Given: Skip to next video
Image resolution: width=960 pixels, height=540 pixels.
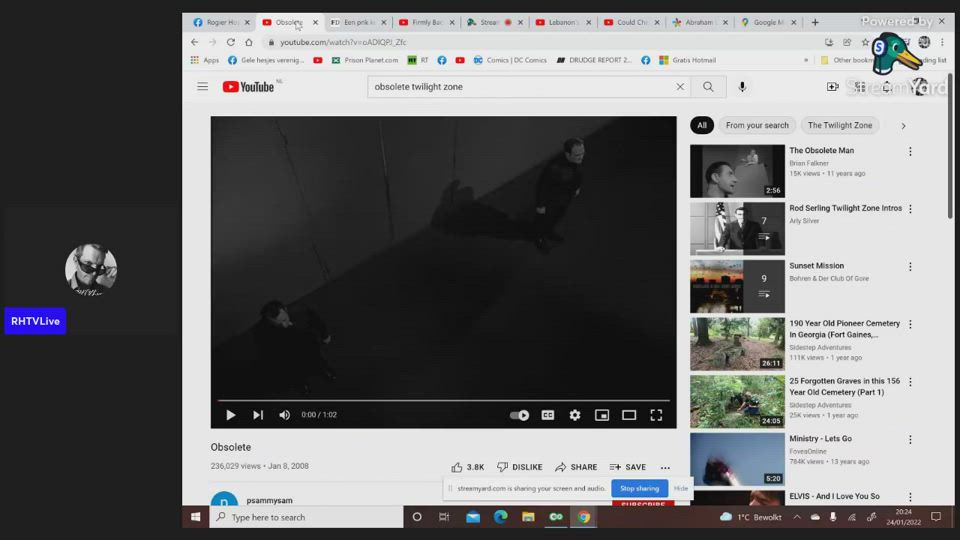Looking at the screenshot, I should click(x=258, y=415).
